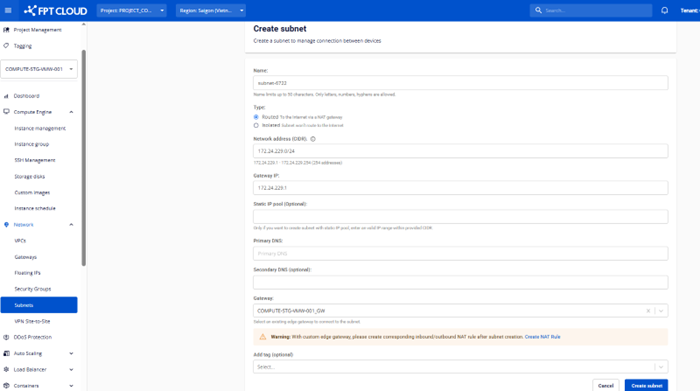Open Gateways page
The image size is (700, 391).
click(25, 257)
